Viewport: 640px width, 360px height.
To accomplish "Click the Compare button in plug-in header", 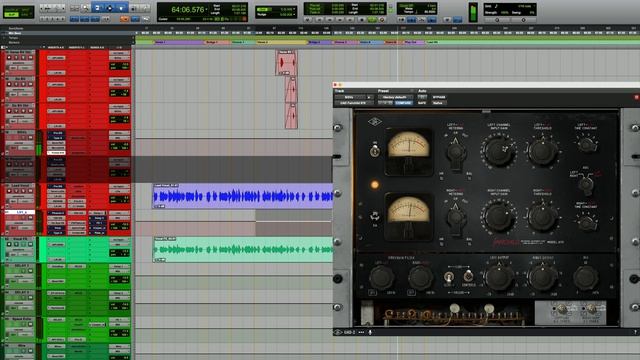I will click(403, 103).
